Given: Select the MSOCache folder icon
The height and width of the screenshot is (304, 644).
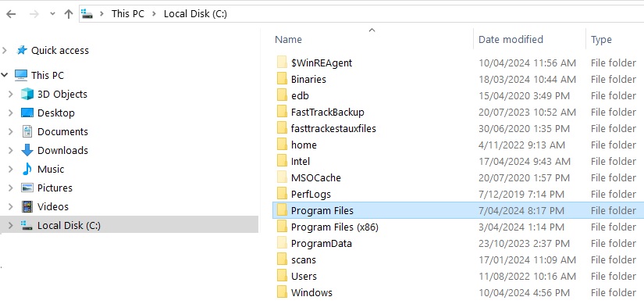Looking at the screenshot, I should (282, 177).
